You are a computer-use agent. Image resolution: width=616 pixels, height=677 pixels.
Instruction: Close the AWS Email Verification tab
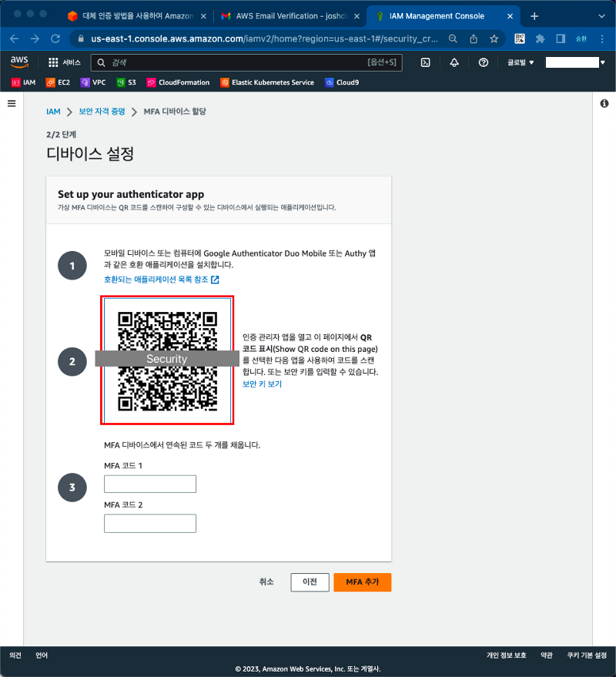click(x=357, y=16)
